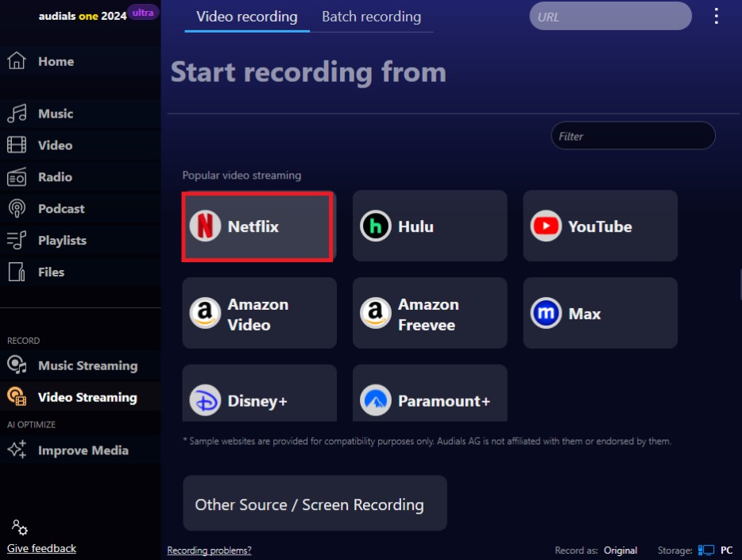Click the Music Streaming record icon
This screenshot has height=560, width=742.
coord(17,365)
